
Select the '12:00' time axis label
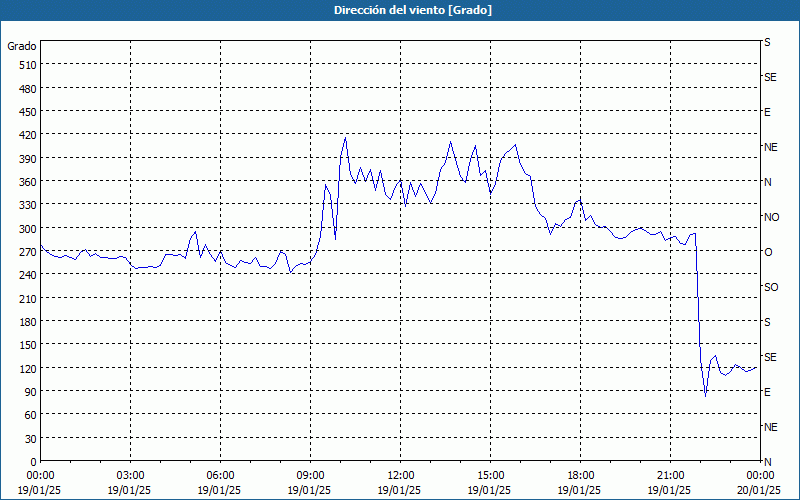(x=401, y=476)
